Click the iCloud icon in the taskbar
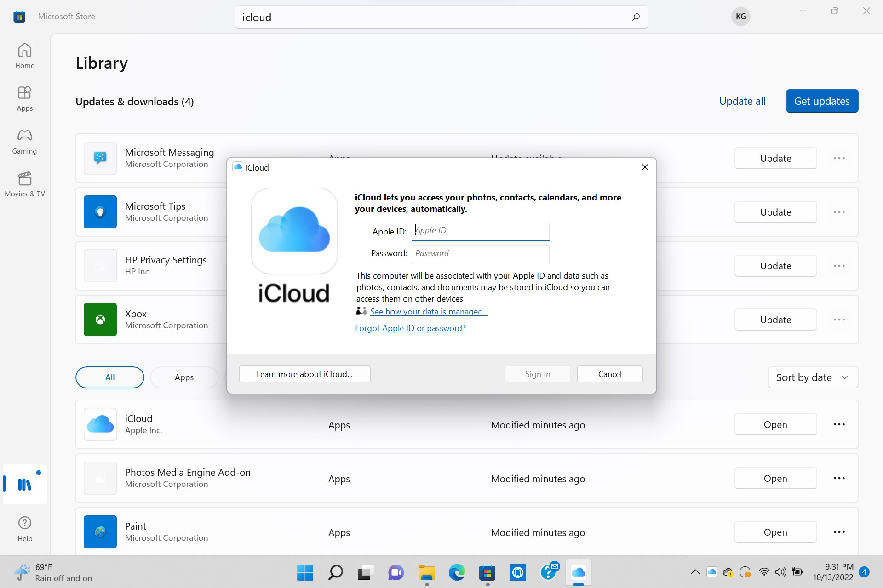883x588 pixels. click(x=578, y=572)
